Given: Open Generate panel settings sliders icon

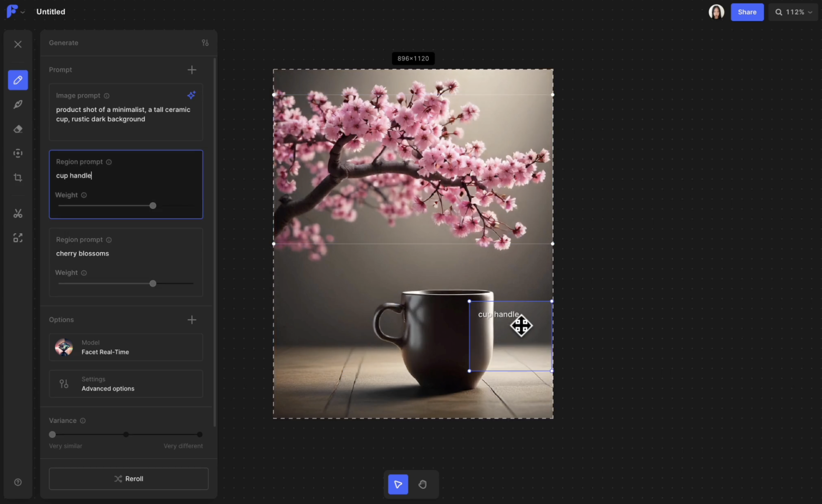Looking at the screenshot, I should pos(205,43).
